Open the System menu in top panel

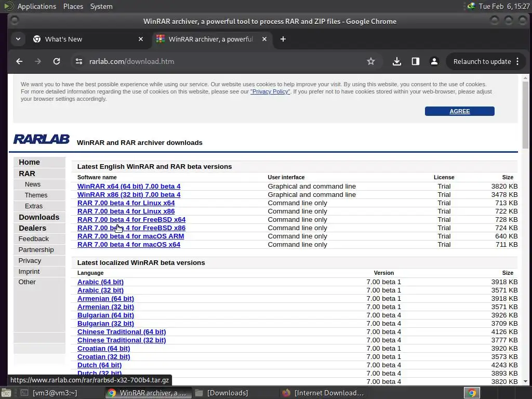tap(101, 6)
